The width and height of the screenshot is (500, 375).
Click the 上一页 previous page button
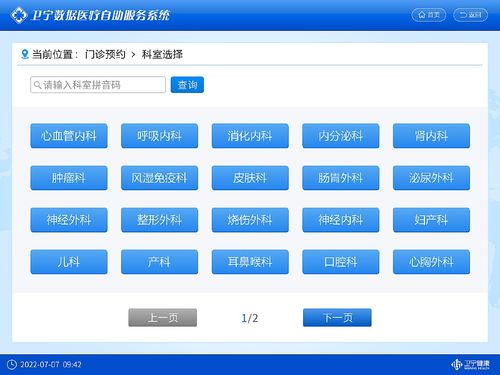coord(163,317)
